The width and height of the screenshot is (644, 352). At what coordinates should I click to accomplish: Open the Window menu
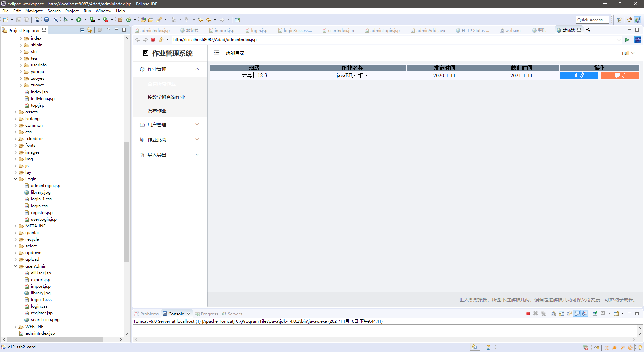tap(103, 11)
